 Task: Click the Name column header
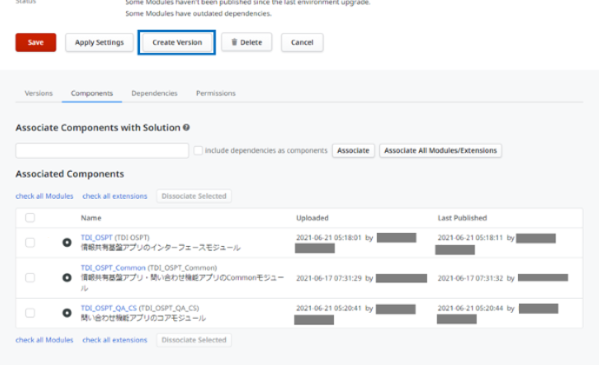click(x=91, y=218)
